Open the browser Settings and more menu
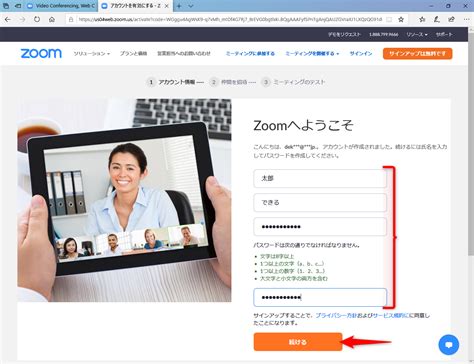This screenshot has height=364, width=474. click(466, 19)
